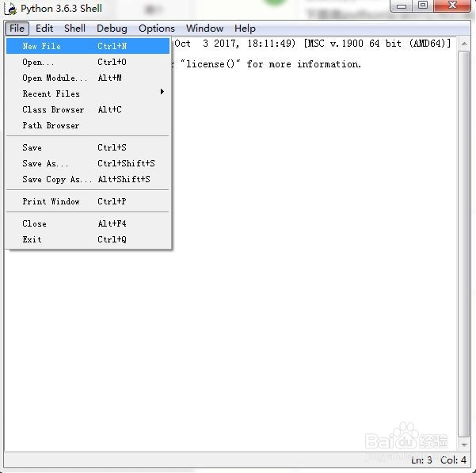Open the Edit menu

coord(44,29)
